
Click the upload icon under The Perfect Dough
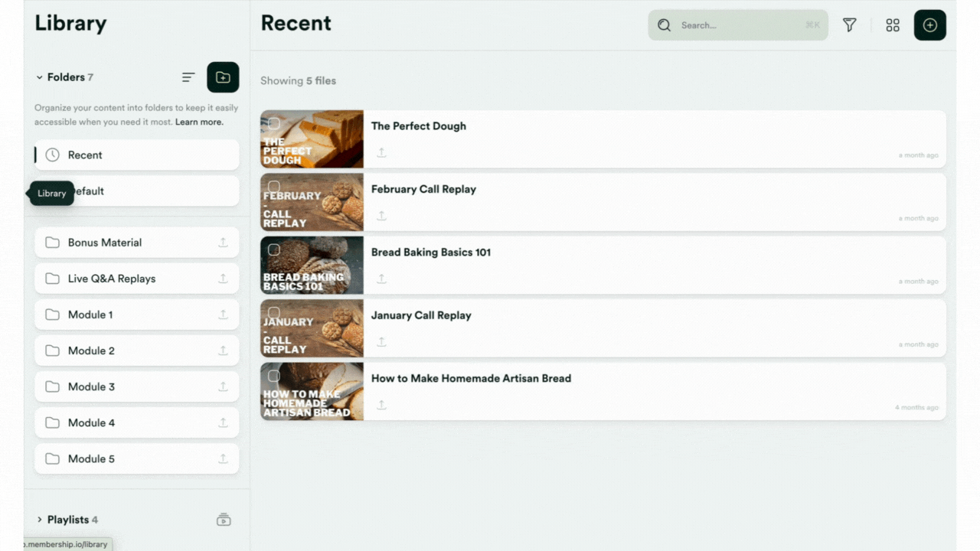[381, 152]
